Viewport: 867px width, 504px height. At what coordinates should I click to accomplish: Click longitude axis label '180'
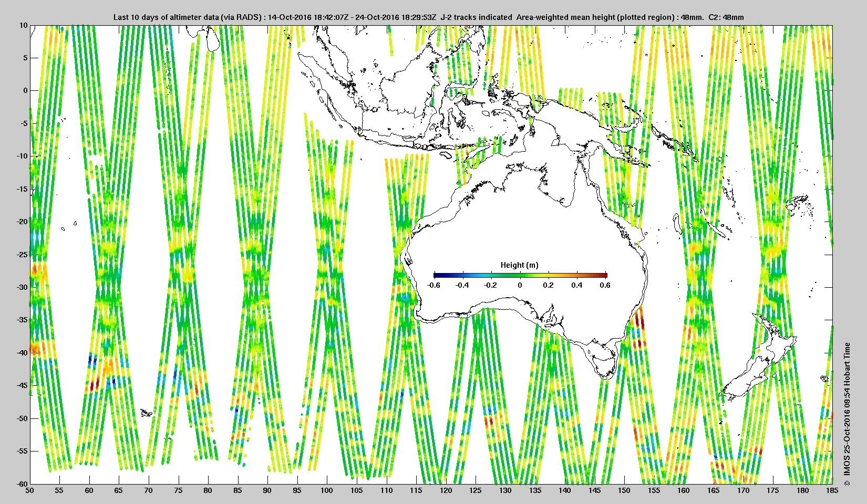point(802,490)
